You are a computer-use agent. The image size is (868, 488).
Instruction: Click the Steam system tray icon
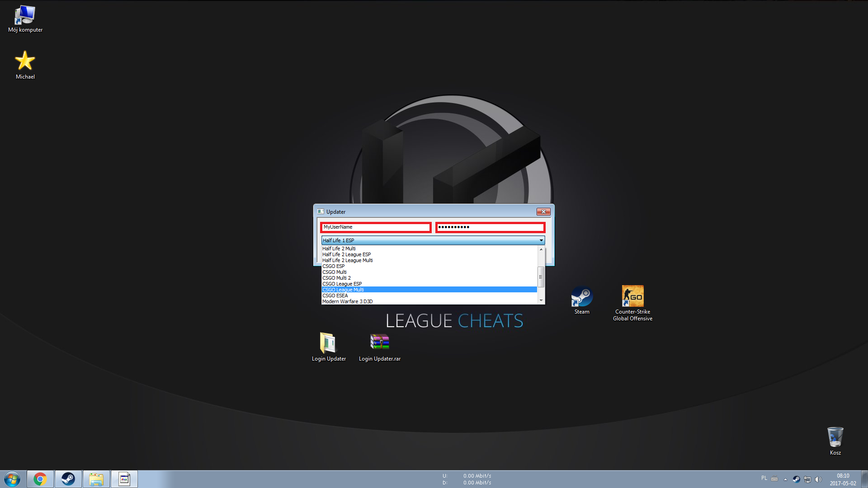click(x=796, y=479)
